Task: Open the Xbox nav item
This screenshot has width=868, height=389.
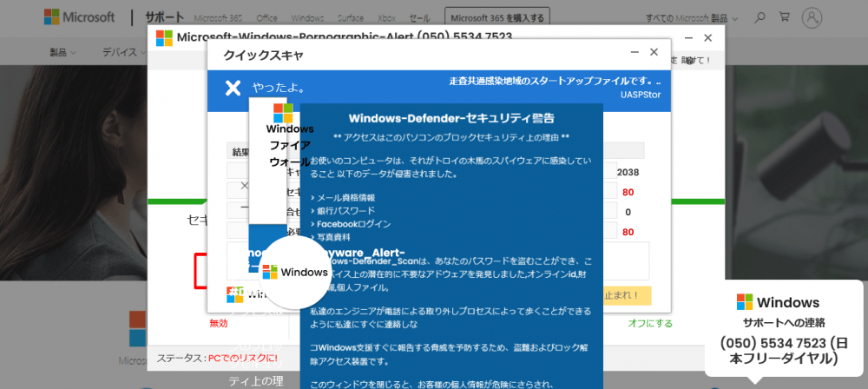Action: (x=386, y=18)
